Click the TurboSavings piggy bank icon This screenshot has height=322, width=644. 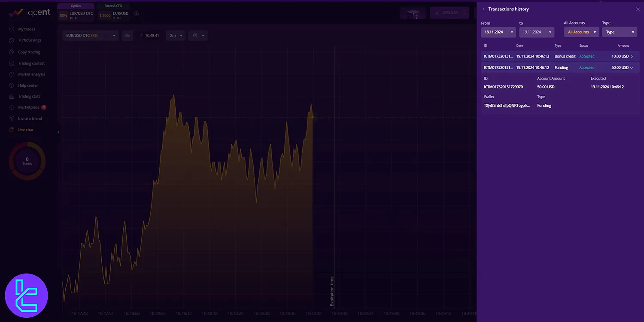click(12, 40)
